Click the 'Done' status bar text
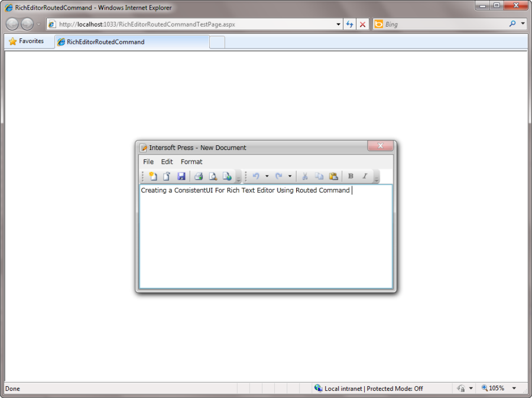 click(12, 389)
